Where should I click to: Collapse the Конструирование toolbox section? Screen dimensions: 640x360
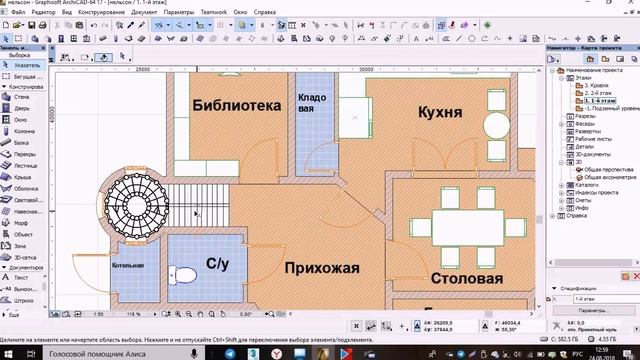(x=4, y=87)
